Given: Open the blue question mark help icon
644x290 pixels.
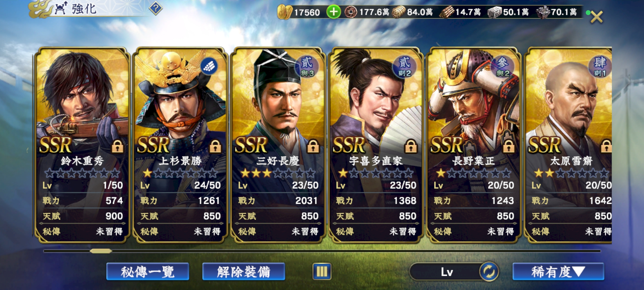Looking at the screenshot, I should point(156,8).
